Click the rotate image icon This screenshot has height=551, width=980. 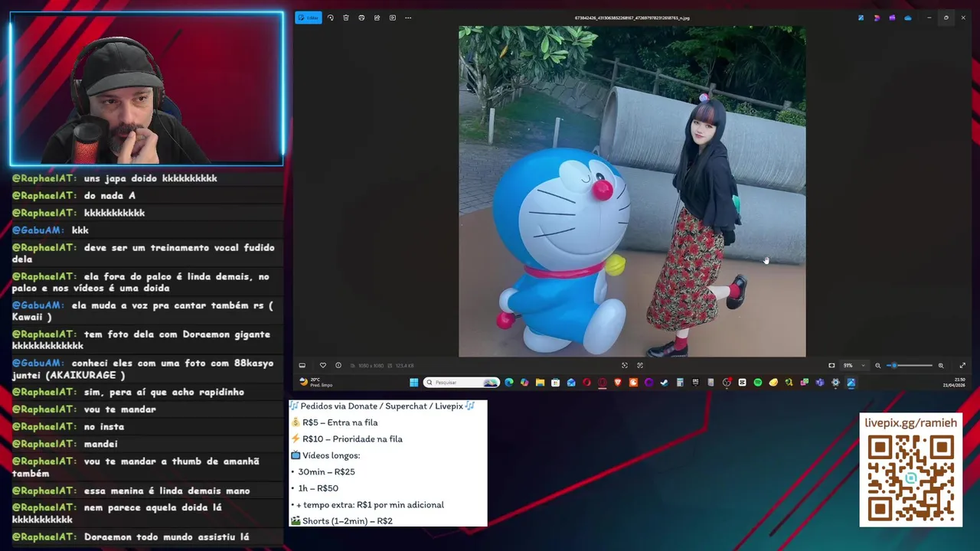(x=331, y=18)
